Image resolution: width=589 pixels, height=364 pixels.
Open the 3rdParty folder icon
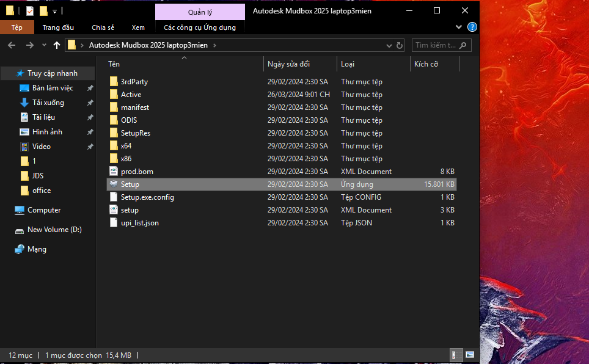click(114, 82)
